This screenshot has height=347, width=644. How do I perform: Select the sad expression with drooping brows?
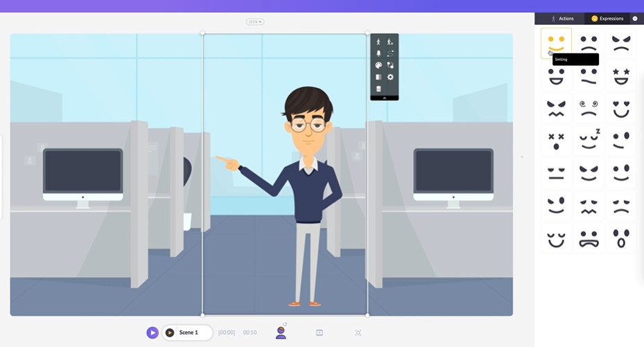click(x=621, y=206)
